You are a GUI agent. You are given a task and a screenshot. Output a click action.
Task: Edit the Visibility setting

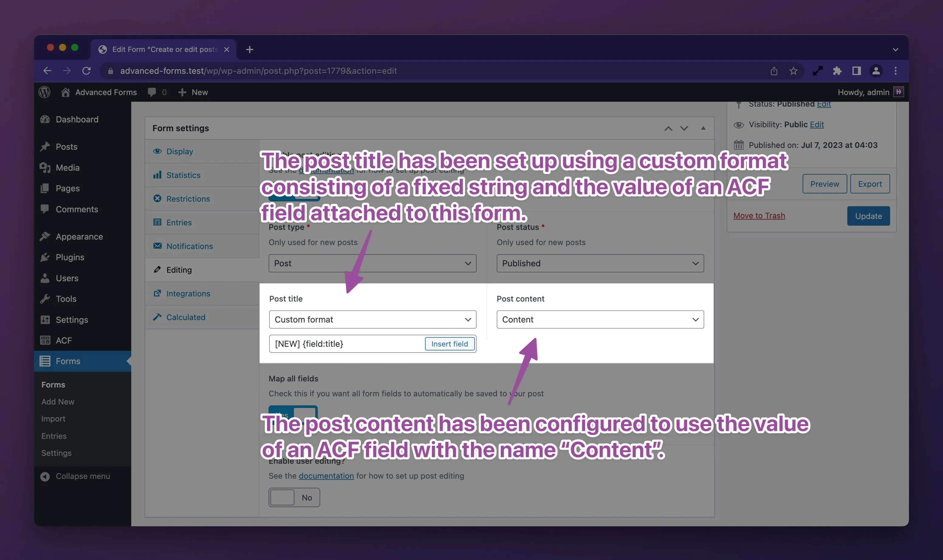(x=817, y=125)
